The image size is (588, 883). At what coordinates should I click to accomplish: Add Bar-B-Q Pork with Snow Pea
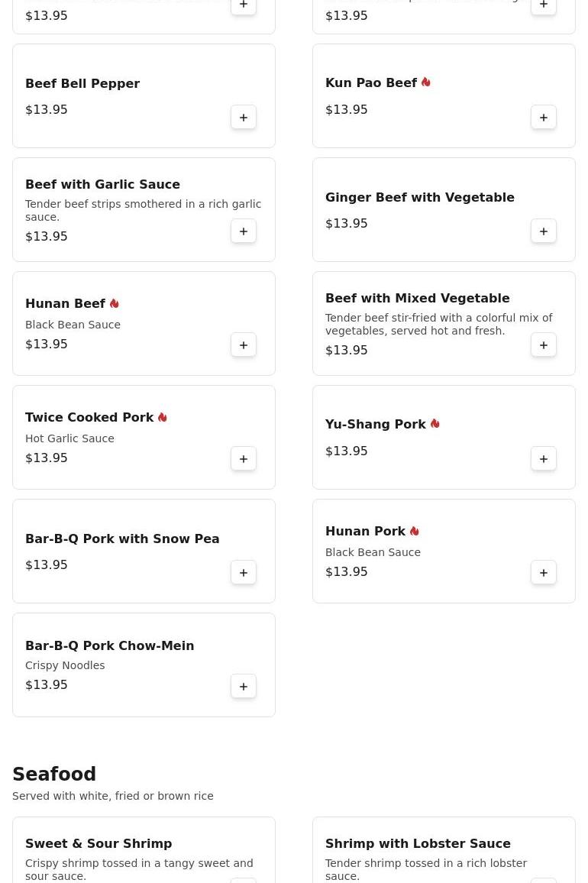pos(244,573)
